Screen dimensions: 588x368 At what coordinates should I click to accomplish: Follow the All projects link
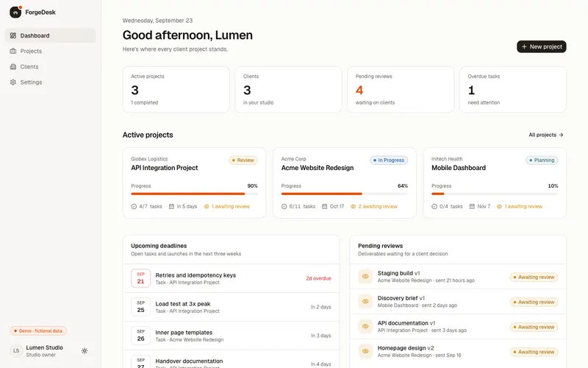point(546,135)
